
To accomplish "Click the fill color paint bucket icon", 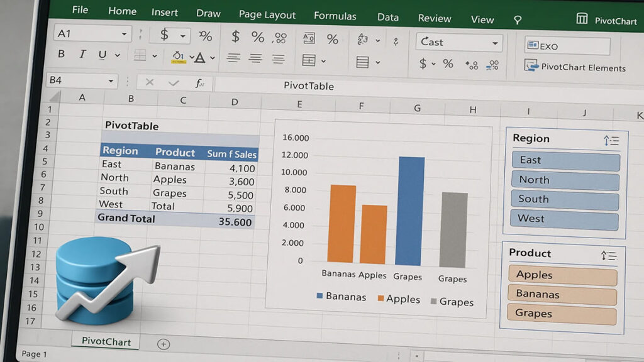I will [x=178, y=57].
